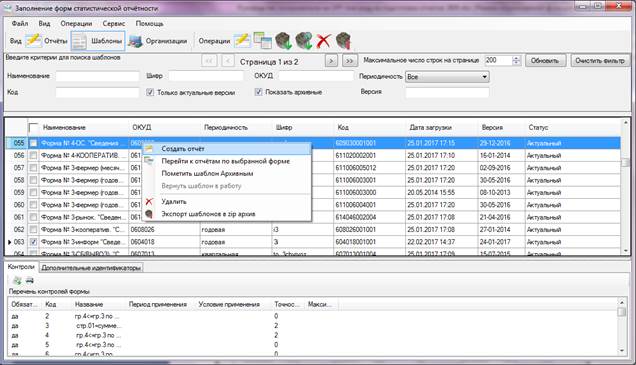Open the Файл menu
Viewport: 636px width, 365px height.
tap(20, 24)
